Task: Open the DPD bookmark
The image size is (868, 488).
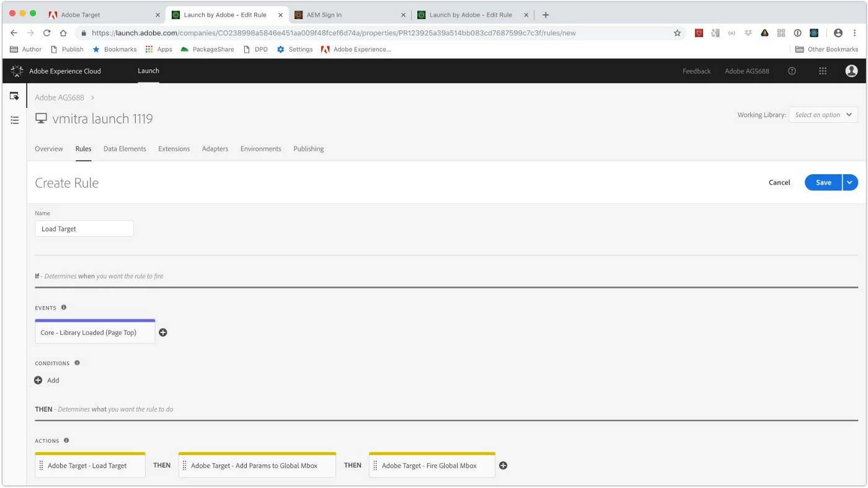Action: (x=255, y=50)
